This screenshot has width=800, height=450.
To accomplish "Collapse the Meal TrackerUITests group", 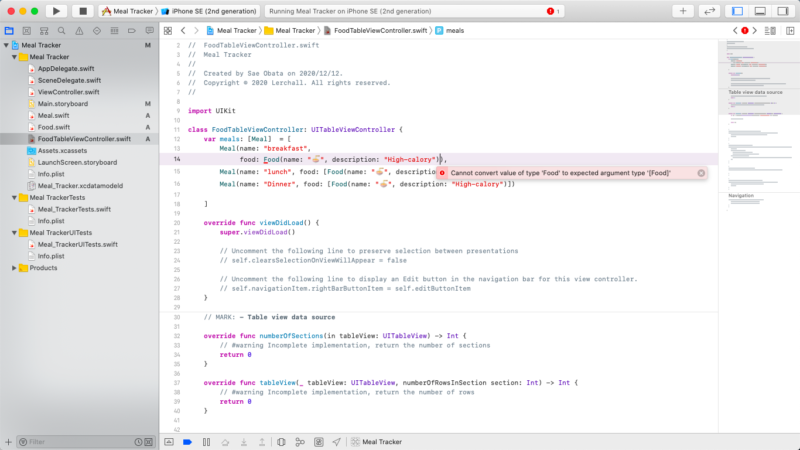I will click(14, 233).
